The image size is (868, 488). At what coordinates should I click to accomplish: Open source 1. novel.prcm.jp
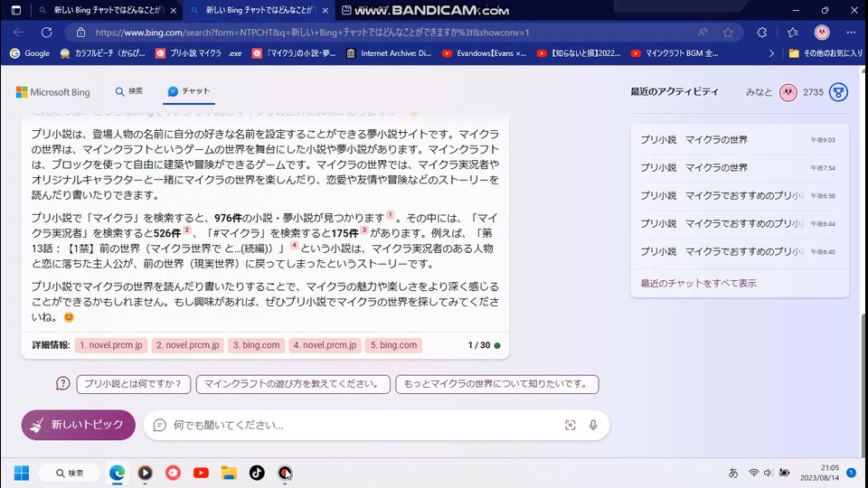(110, 345)
